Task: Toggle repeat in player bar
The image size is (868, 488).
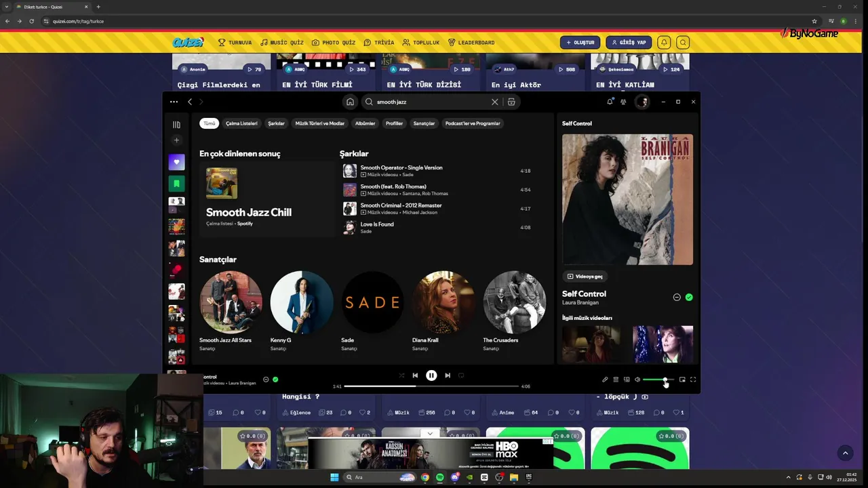Action: pos(461,375)
